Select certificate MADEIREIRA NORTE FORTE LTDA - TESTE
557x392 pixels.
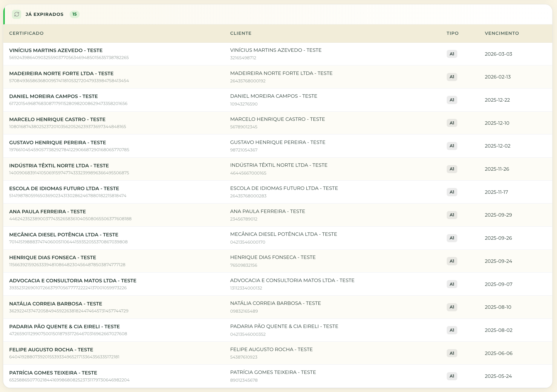click(61, 73)
